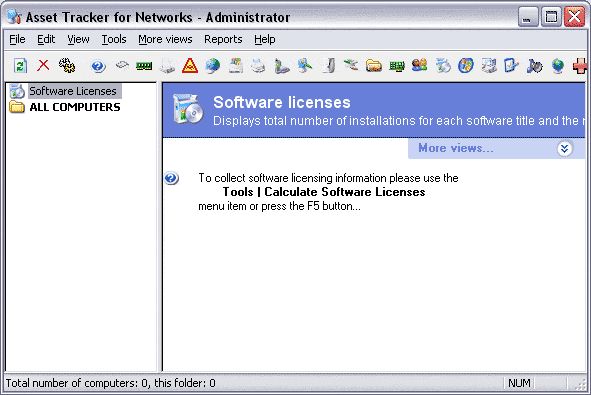591x395 pixels.
Task: Minimize the Asset Tracker window
Action: click(528, 17)
